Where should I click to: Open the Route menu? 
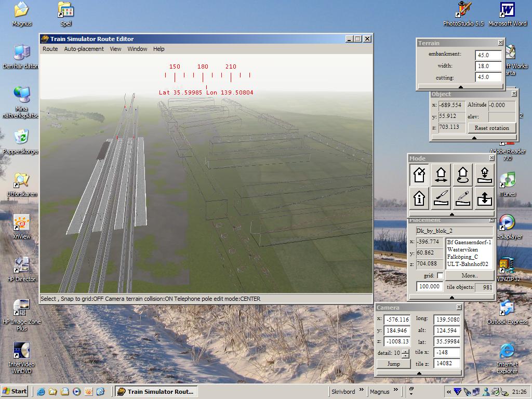(50, 49)
